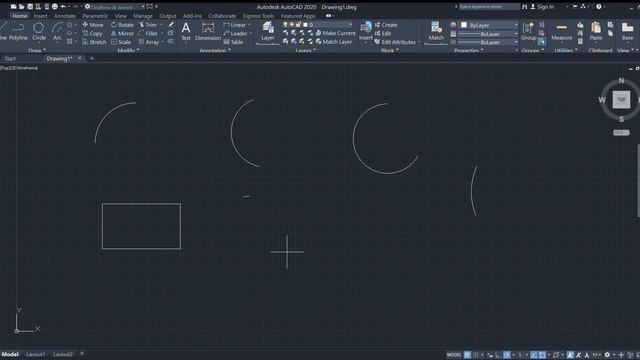Switch to the Start file tab

point(10,58)
